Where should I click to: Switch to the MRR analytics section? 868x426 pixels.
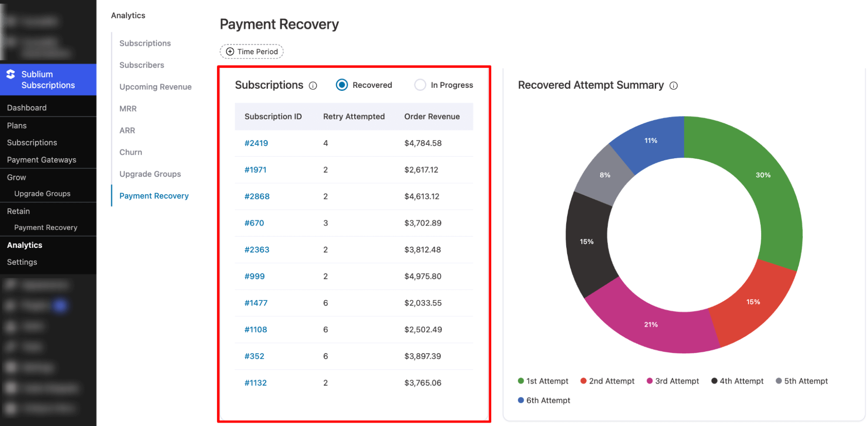(x=128, y=108)
